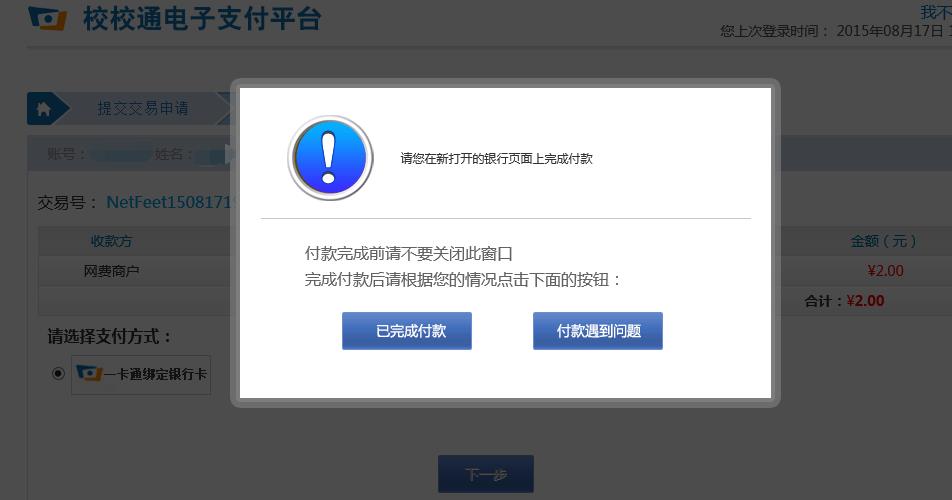952x500 pixels.
Task: Click the blue exclamation alert icon
Action: click(330, 158)
